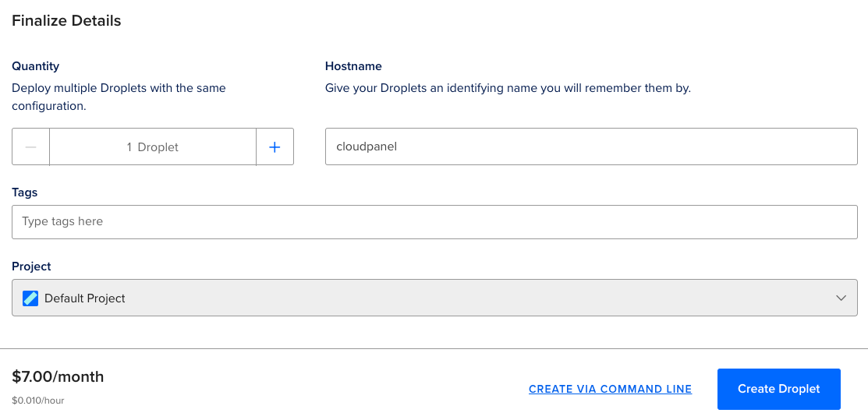
Task: Click the 'Give your Droplets an identifying name' text
Action: [x=508, y=88]
